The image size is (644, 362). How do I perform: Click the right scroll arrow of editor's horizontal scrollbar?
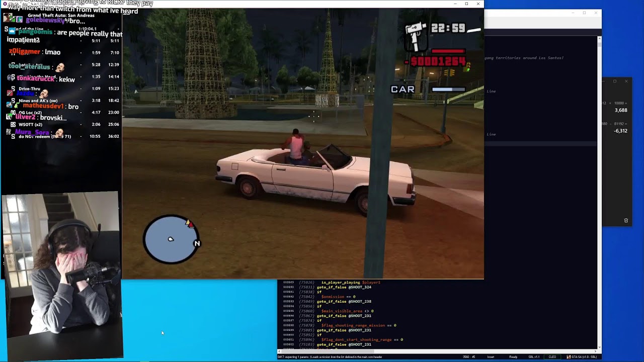click(x=595, y=351)
